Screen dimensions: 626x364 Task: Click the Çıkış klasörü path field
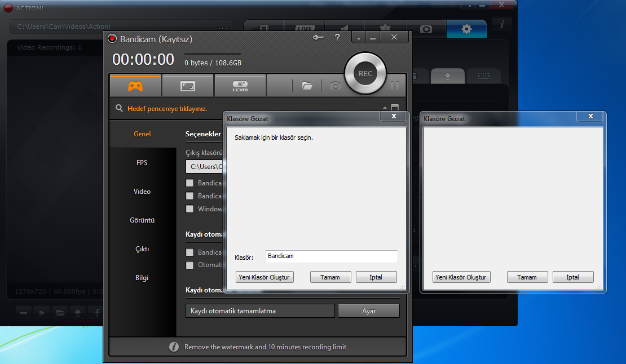[x=204, y=167]
